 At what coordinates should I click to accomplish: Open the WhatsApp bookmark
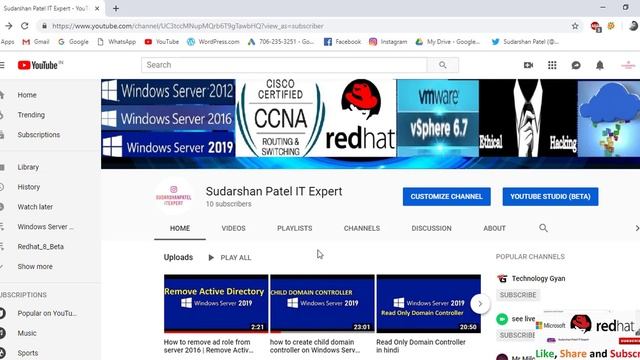[x=117, y=42]
